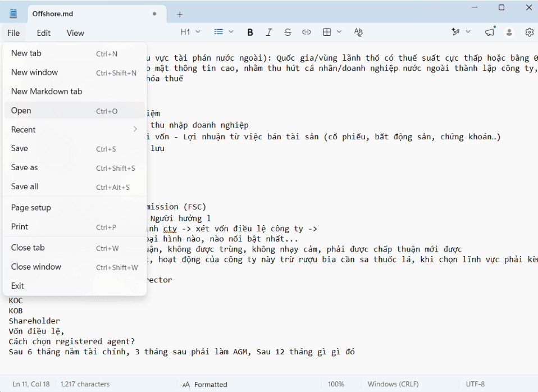Toggle the Formatted view in status bar
The height and width of the screenshot is (392, 538).
(x=205, y=385)
